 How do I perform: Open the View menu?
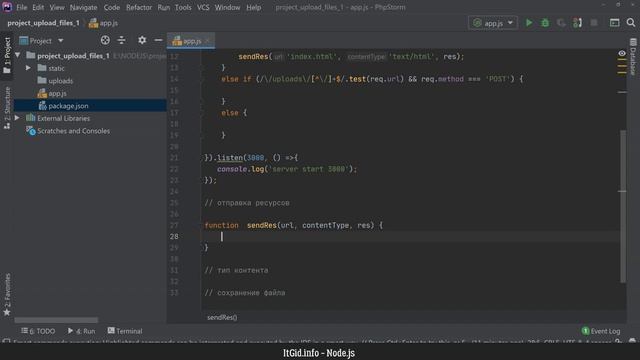click(57, 7)
